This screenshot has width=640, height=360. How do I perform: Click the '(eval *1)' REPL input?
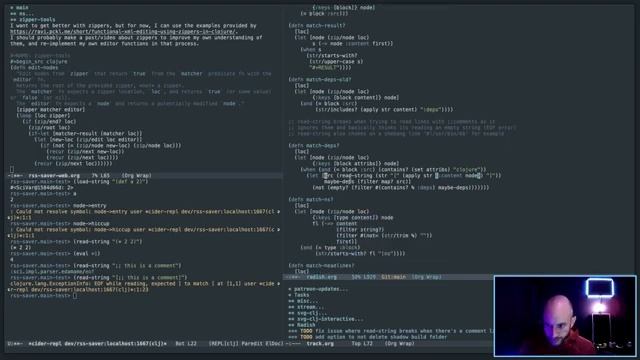point(87,253)
